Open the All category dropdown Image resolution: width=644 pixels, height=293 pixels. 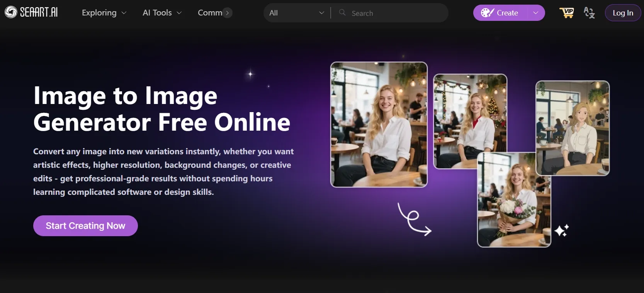coord(297,13)
